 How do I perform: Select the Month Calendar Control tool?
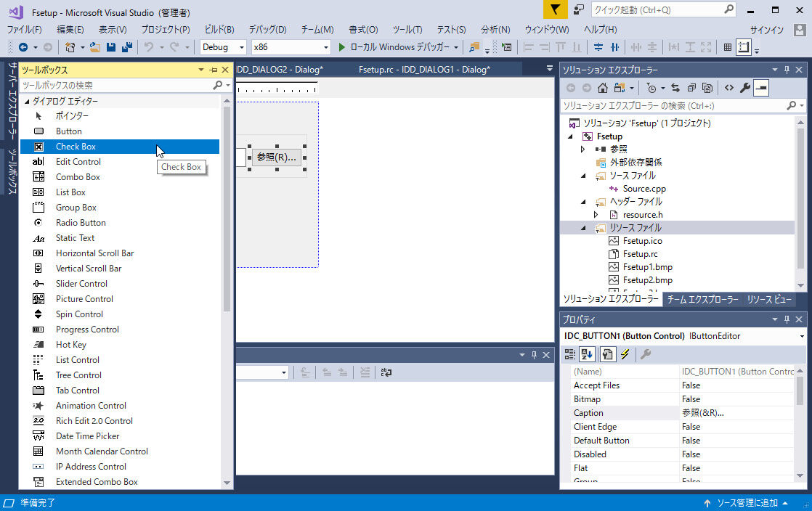tap(120, 451)
